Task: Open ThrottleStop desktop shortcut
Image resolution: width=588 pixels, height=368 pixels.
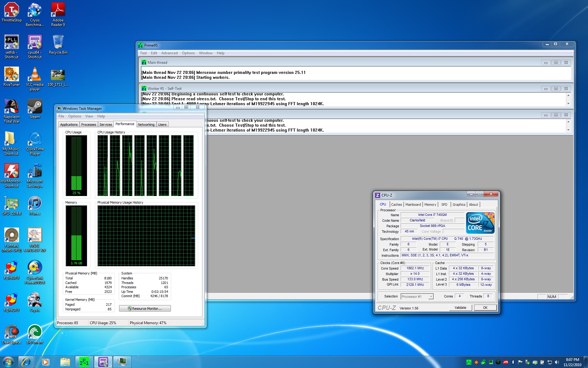Action: click(x=12, y=12)
